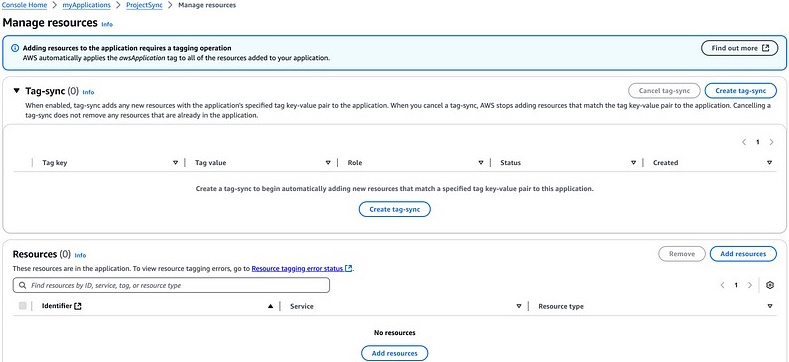Click Tag value column header text
Screen dimensions: 789x362
coord(210,163)
